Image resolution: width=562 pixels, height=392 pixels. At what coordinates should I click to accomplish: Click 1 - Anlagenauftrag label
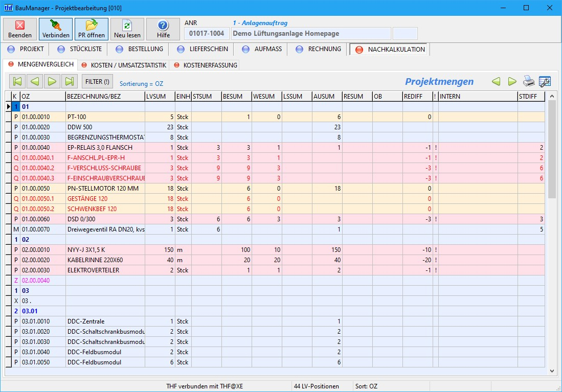point(260,23)
